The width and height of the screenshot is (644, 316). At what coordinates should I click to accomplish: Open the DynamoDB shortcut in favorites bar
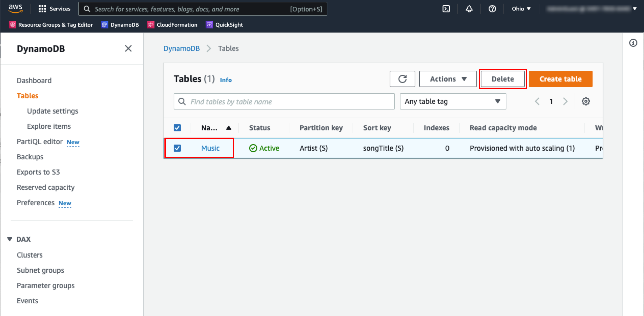(x=120, y=25)
